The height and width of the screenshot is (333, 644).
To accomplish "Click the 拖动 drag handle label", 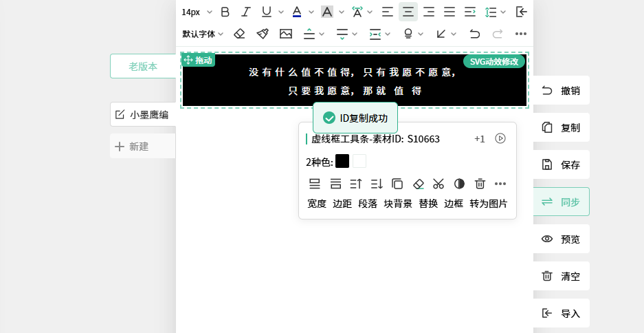I will (x=198, y=60).
